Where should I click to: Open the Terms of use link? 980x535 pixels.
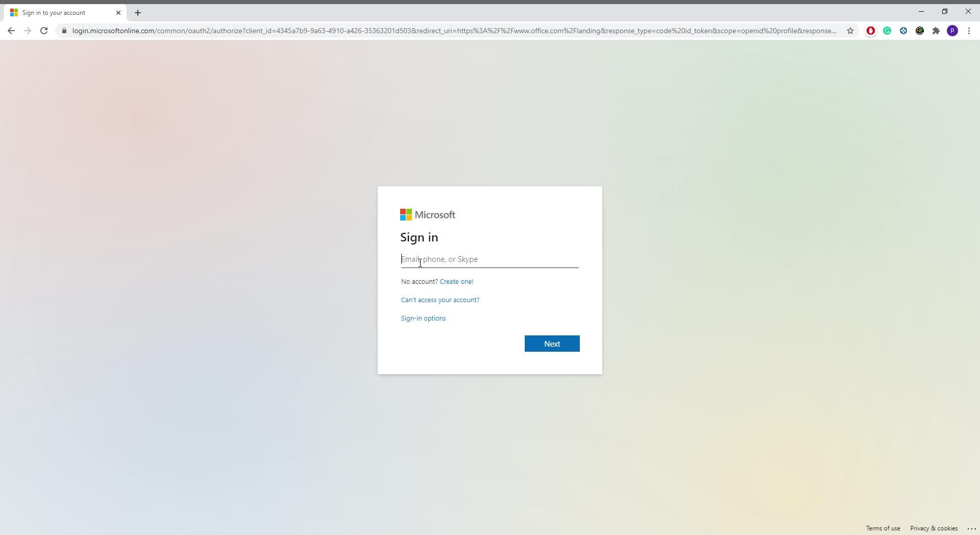(883, 528)
